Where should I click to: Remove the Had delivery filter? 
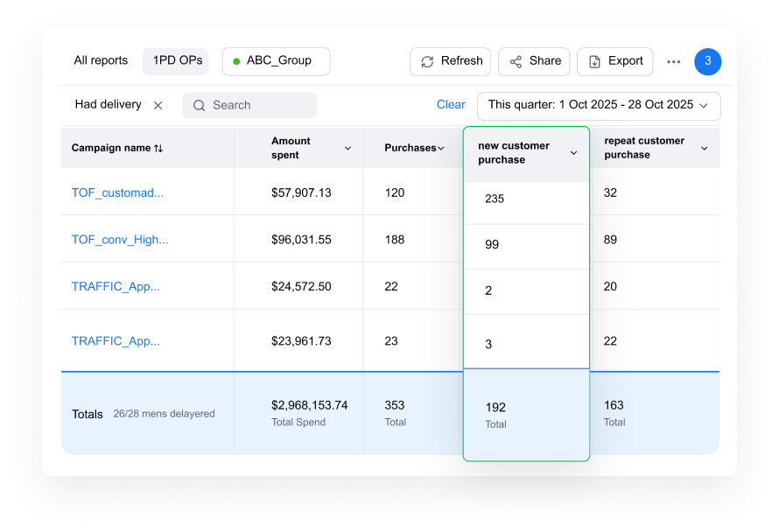pyautogui.click(x=158, y=105)
